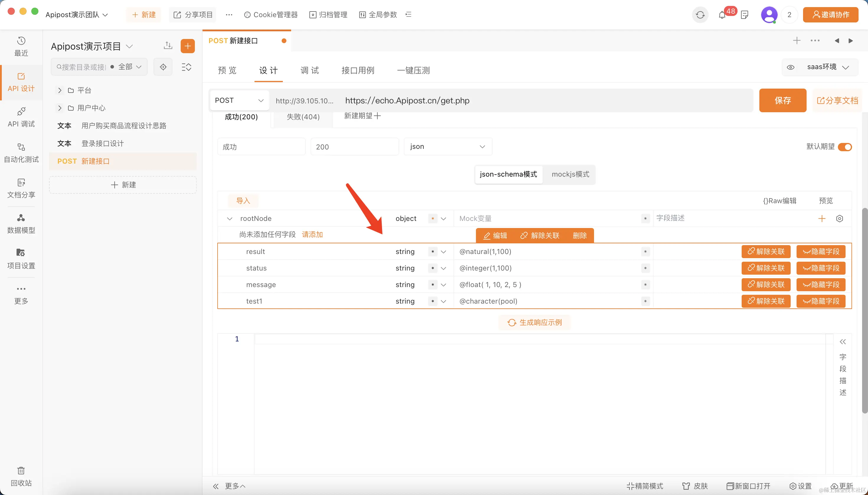Click the plus icon in rootNode row
868x495 pixels.
point(822,218)
